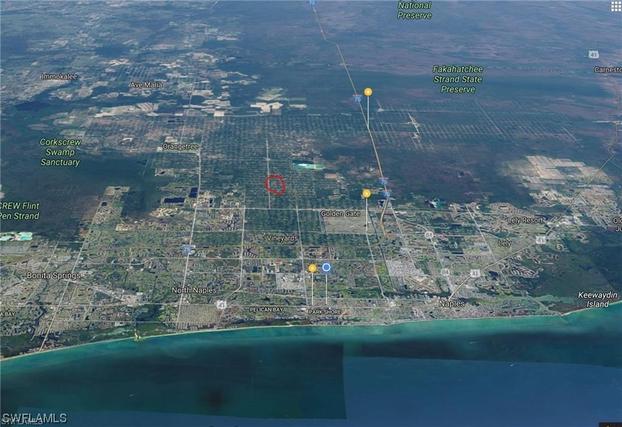Select the yellow pin above Golden Gate
Screen dimensions: 622x427
click(x=366, y=193)
